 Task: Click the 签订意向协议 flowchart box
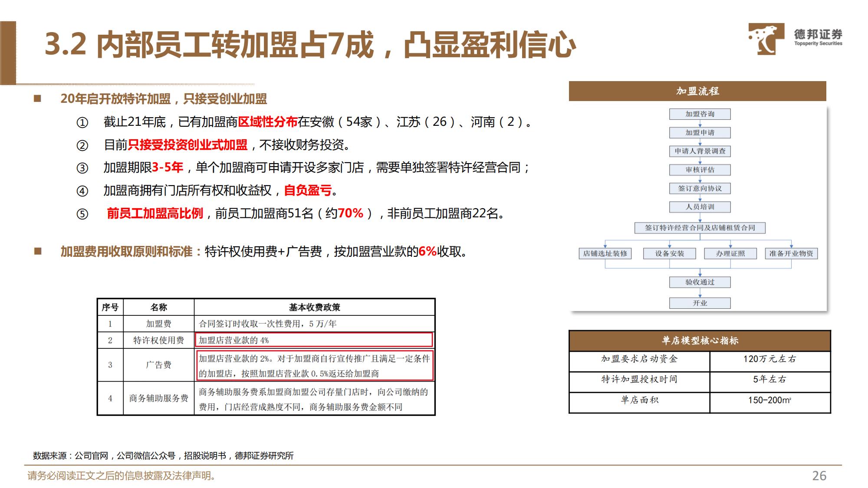click(x=700, y=188)
